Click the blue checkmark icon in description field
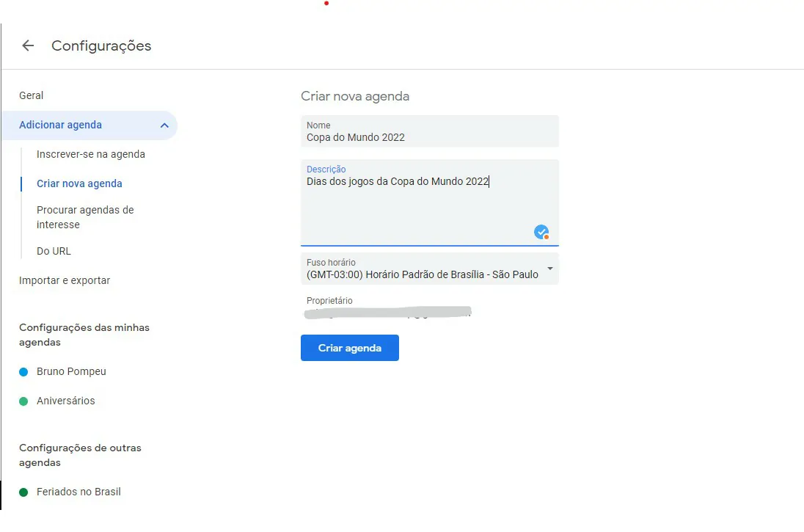Image resolution: width=804 pixels, height=532 pixels. point(541,232)
